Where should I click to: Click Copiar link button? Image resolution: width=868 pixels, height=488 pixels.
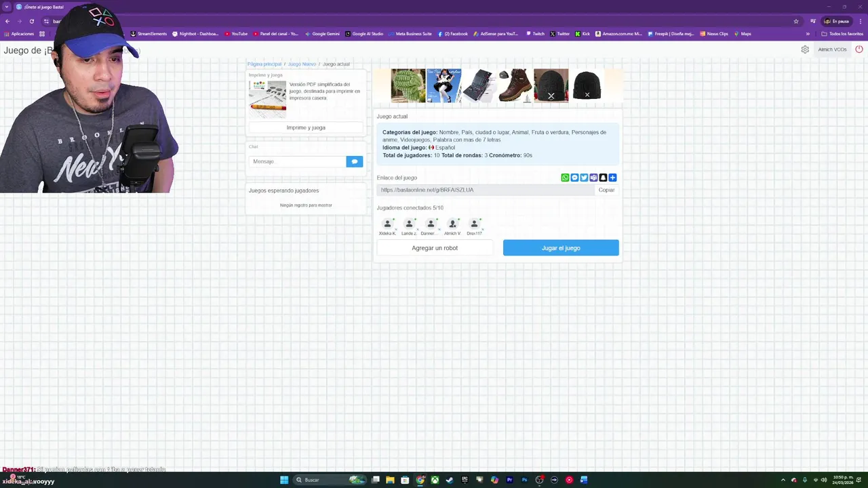point(606,190)
